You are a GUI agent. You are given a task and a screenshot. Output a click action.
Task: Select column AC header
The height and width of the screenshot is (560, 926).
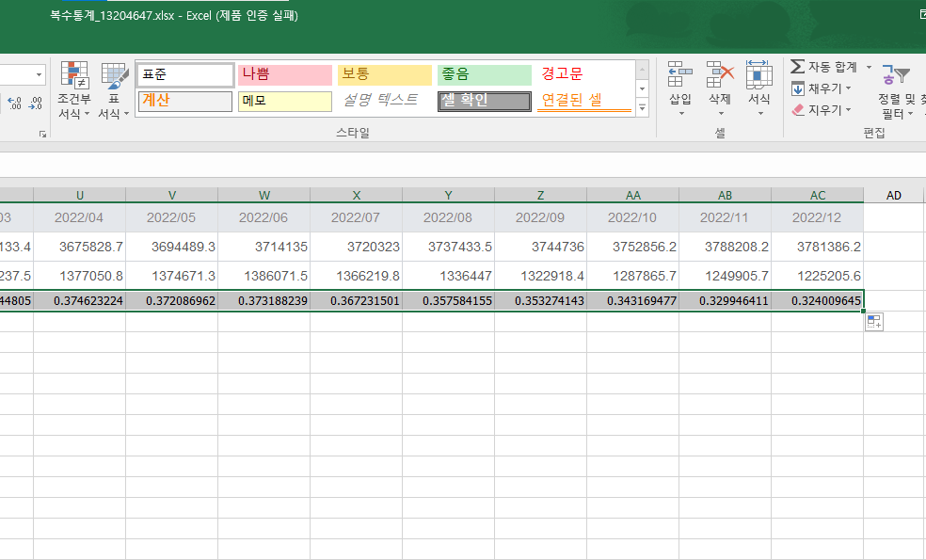click(818, 195)
